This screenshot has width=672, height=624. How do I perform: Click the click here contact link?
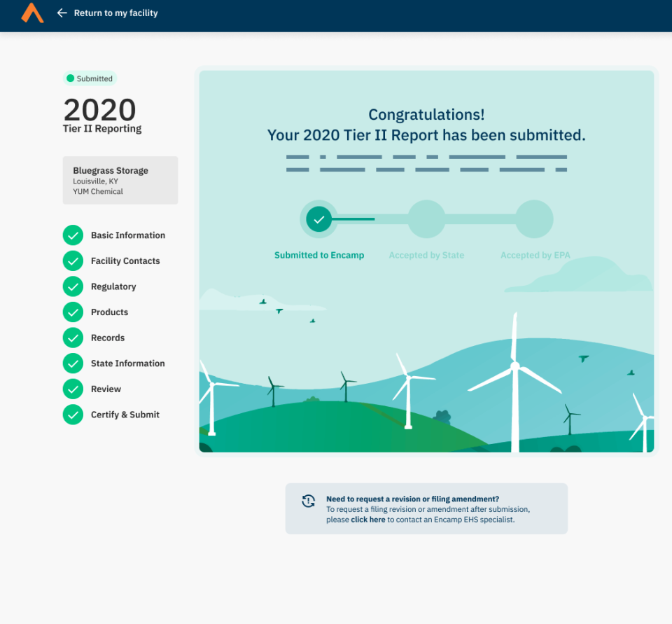[367, 520]
